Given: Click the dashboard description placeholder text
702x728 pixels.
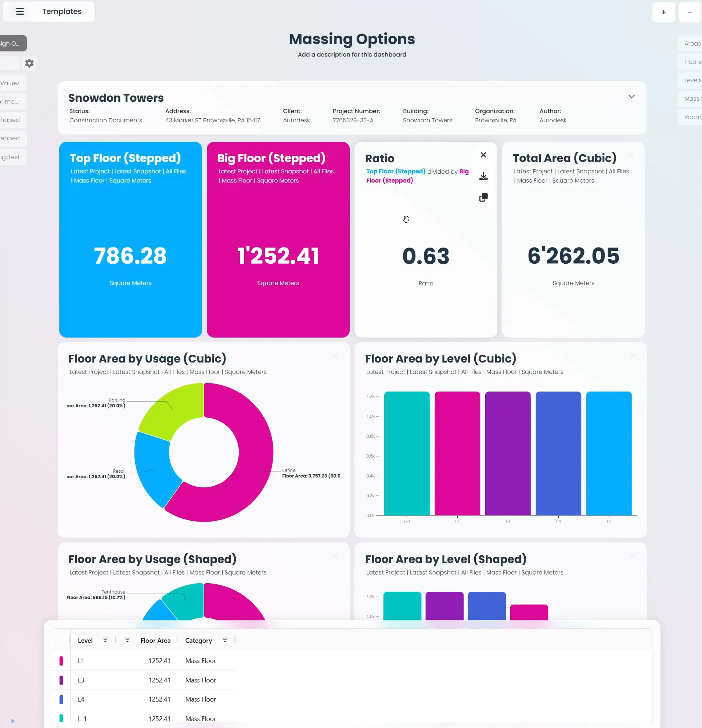Looking at the screenshot, I should coord(352,55).
